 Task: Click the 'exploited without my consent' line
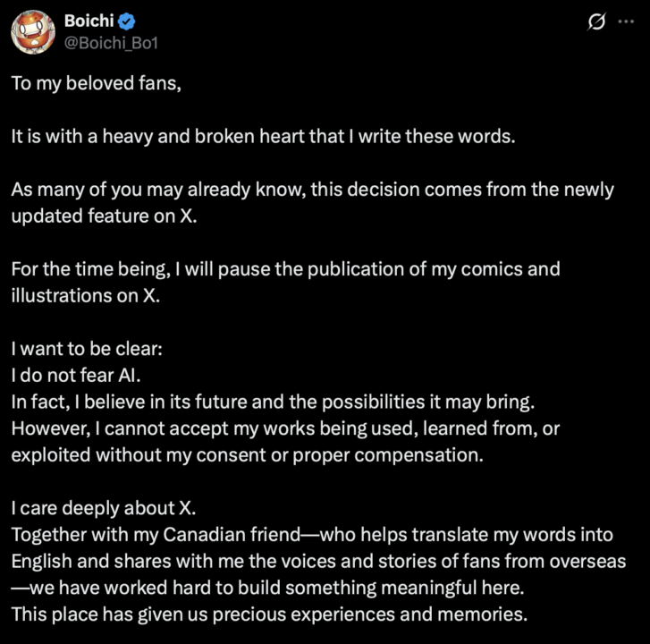[x=246, y=453]
